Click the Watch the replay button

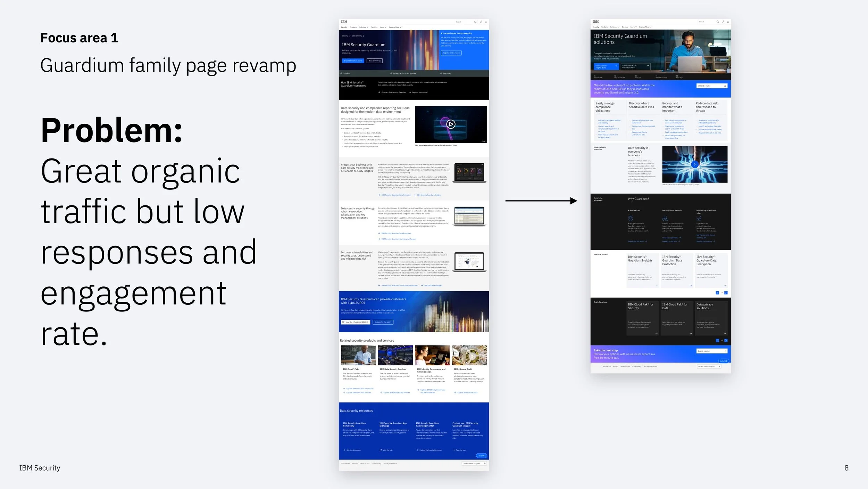[x=712, y=86]
